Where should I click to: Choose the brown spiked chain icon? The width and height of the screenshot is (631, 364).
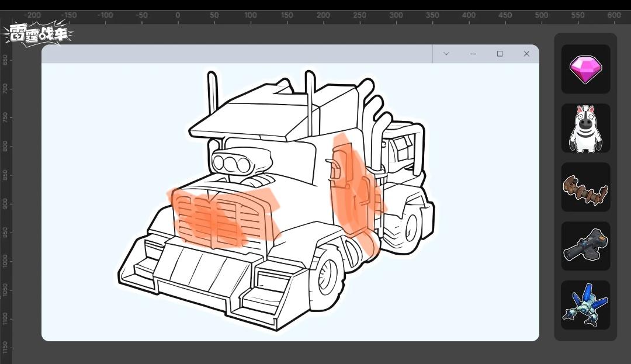pos(585,188)
